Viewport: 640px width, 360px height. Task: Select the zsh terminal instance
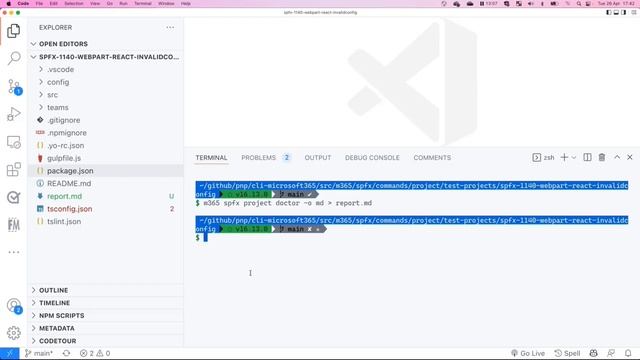[543, 158]
